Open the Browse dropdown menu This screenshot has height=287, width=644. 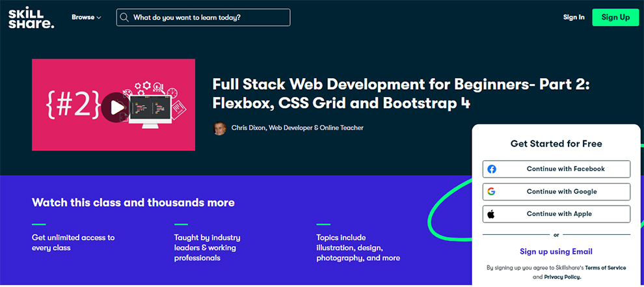pyautogui.click(x=87, y=18)
